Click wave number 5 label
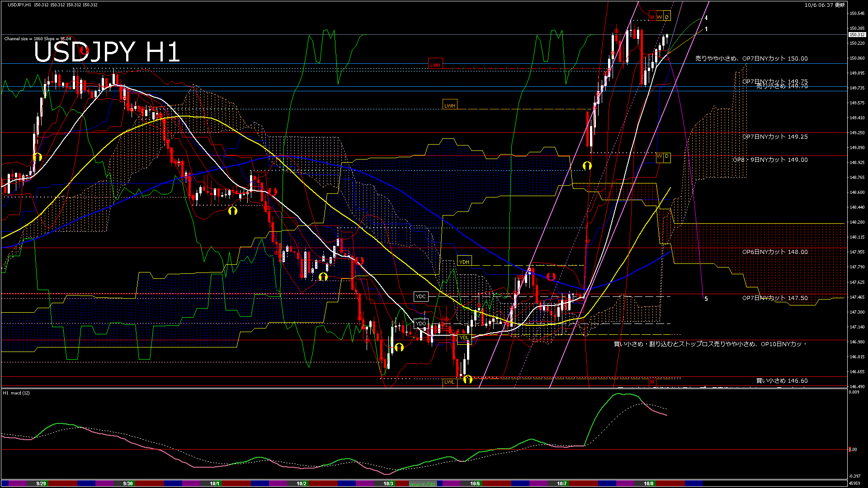Screen dimensions: 868x488 [706, 299]
